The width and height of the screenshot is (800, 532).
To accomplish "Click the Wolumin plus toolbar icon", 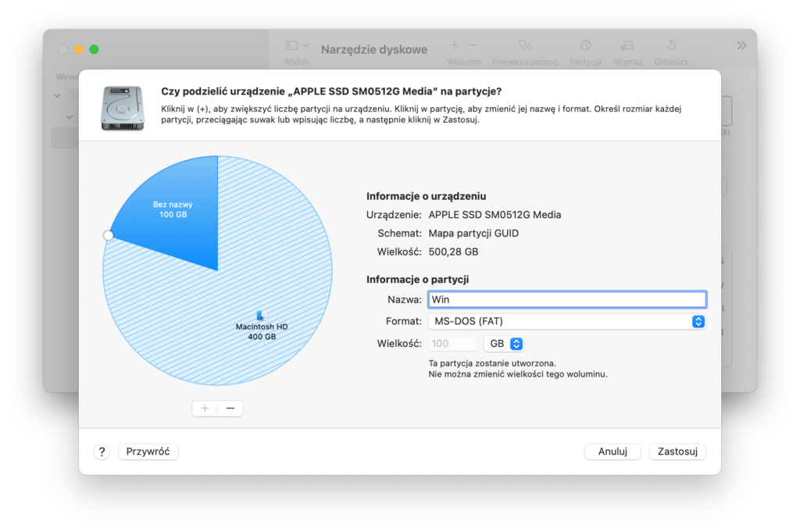I will pos(454,45).
